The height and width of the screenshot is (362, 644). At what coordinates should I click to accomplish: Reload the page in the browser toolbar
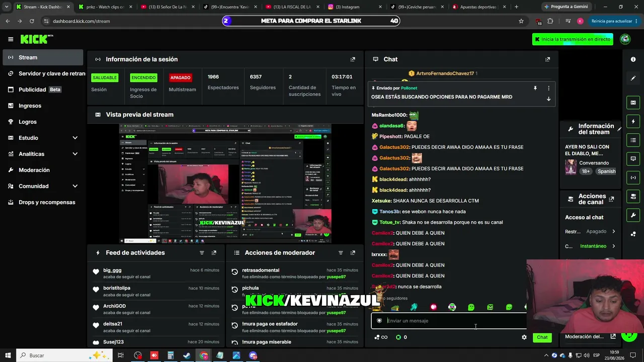pyautogui.click(x=32, y=21)
